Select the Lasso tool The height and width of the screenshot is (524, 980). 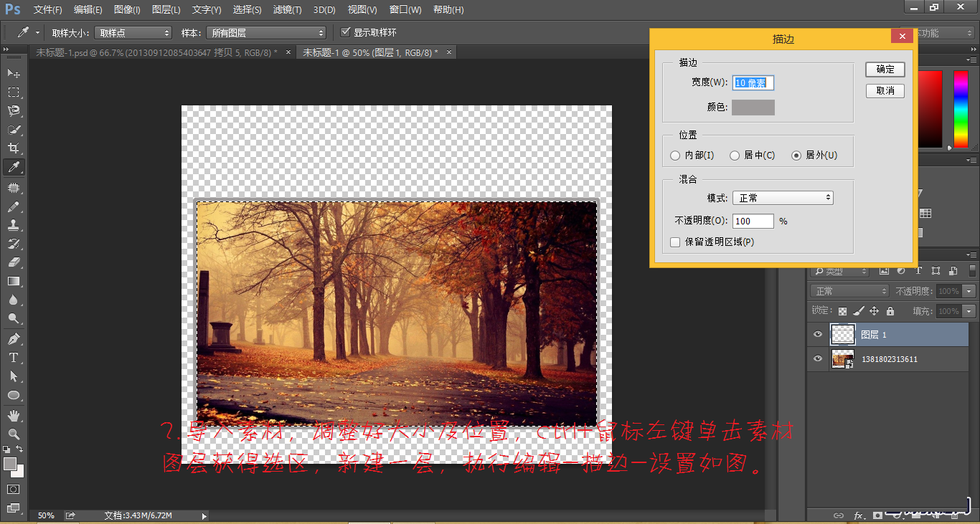click(14, 110)
